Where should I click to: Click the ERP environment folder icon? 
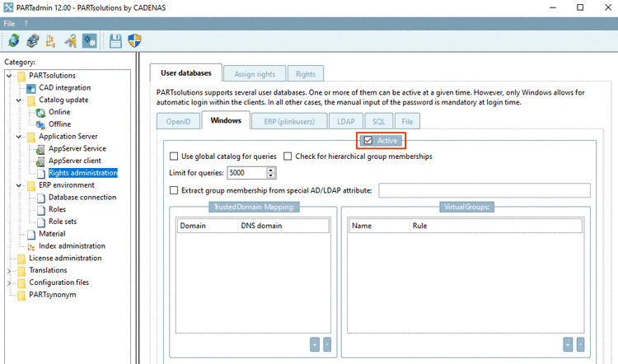31,185
